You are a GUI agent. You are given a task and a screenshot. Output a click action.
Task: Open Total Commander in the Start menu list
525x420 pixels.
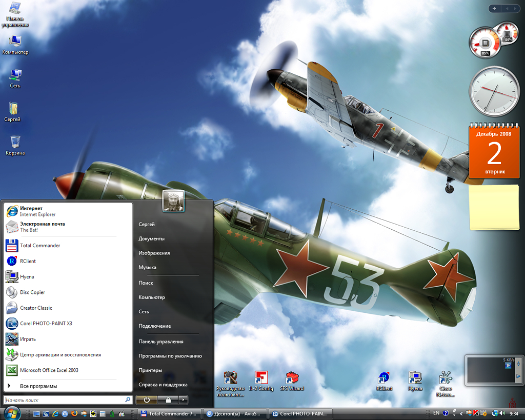[x=68, y=246]
